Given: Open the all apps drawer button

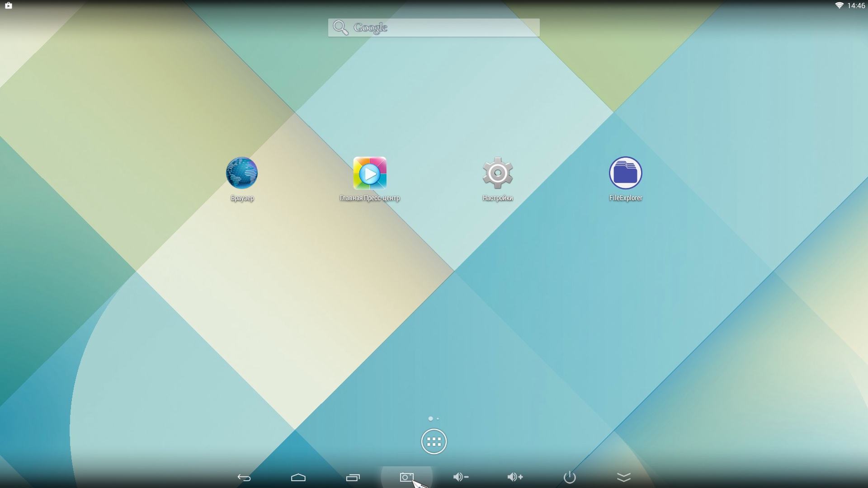Looking at the screenshot, I should (x=434, y=441).
